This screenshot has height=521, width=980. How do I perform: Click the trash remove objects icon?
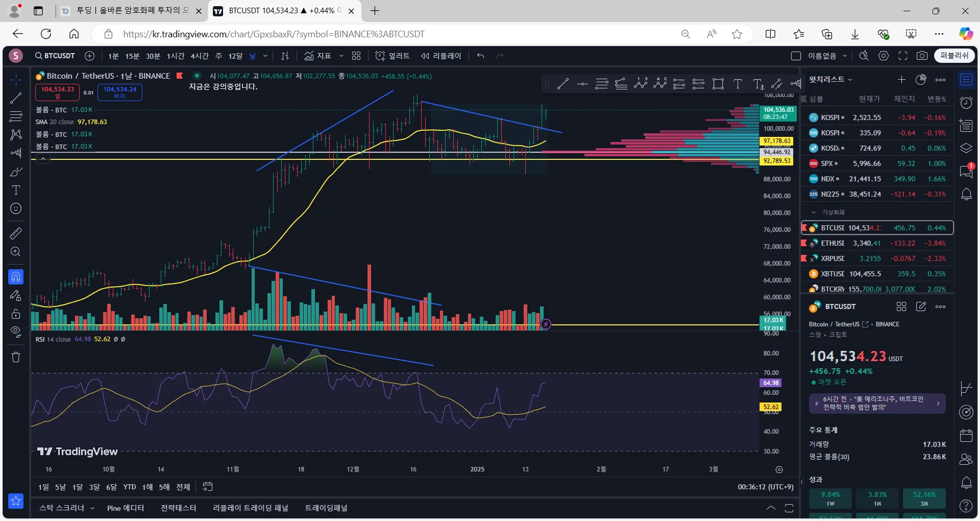click(16, 357)
